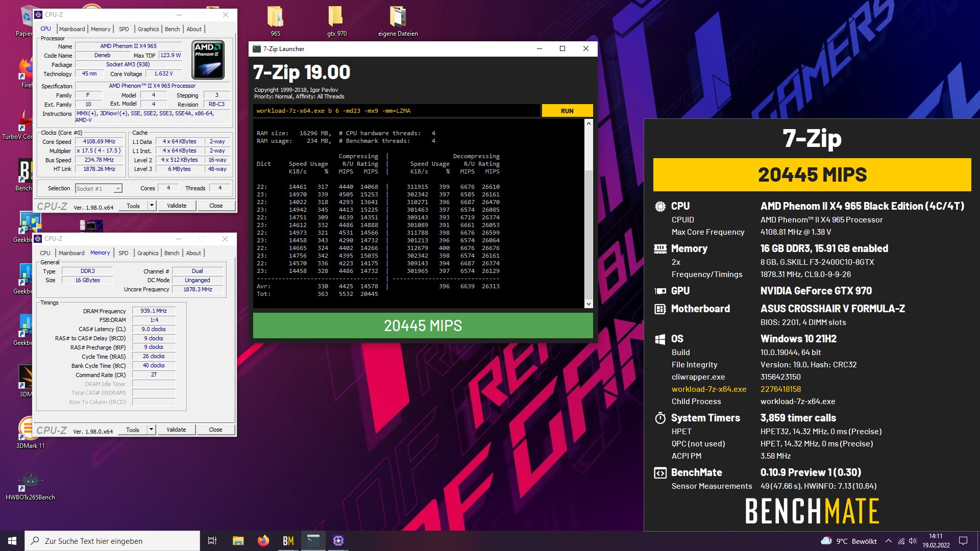Click the Tot: 20445 console line
This screenshot has width=980, height=551.
[317, 294]
